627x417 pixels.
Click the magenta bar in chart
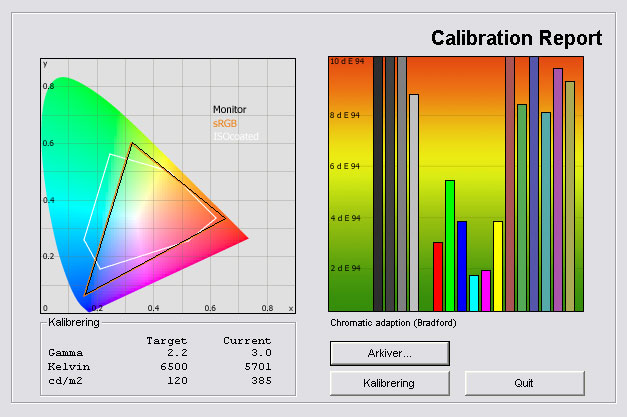[486, 290]
